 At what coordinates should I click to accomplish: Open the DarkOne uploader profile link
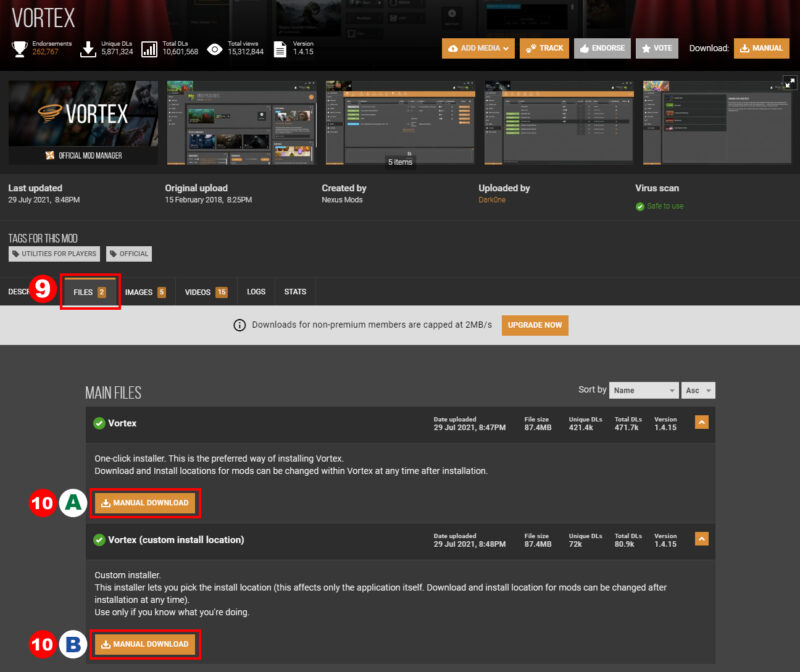492,200
